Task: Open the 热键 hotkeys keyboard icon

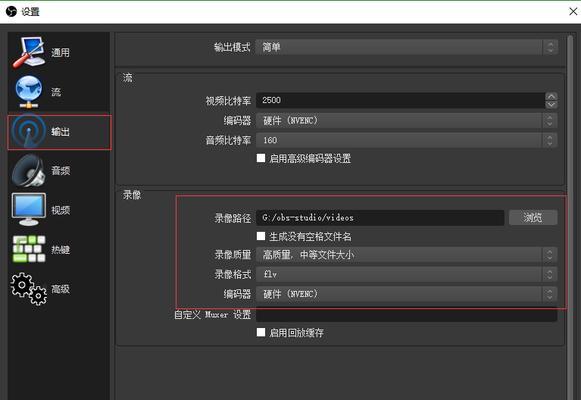Action: 29,249
